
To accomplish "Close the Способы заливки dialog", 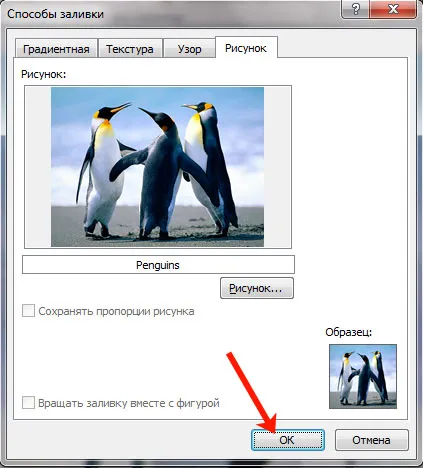I will coord(393,9).
